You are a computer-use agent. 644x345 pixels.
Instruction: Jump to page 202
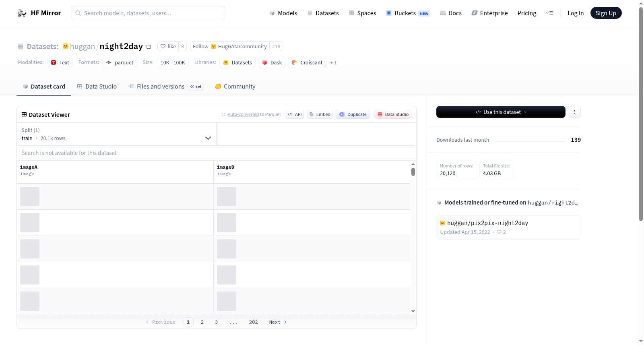click(x=253, y=322)
